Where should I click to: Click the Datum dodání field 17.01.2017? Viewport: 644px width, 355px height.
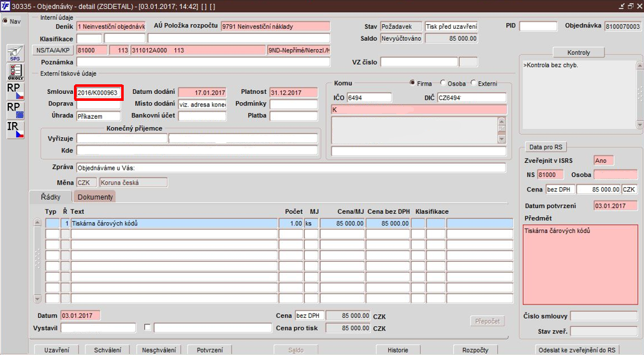202,93
